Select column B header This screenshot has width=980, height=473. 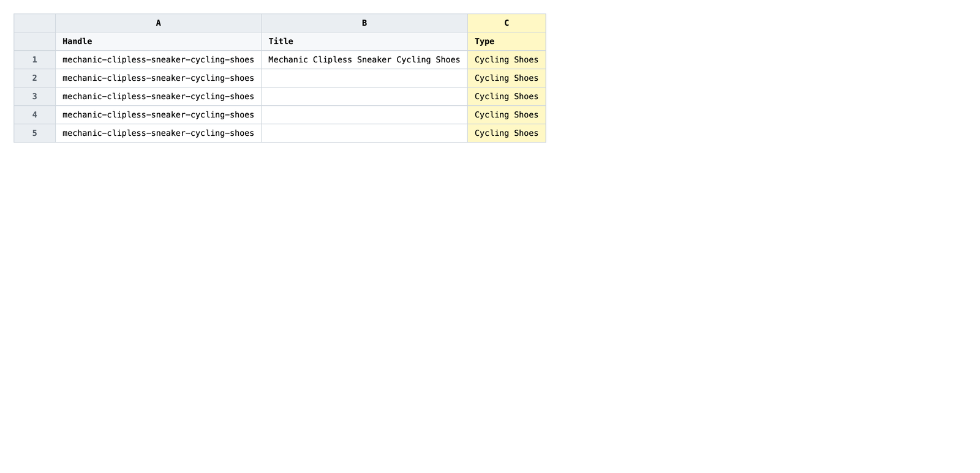[364, 23]
